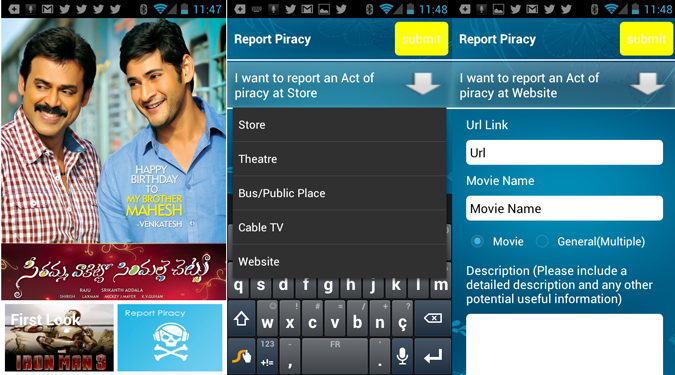This screenshot has width=675, height=375.
Task: Expand the piracy at Store dropdown arrow
Action: pos(422,84)
